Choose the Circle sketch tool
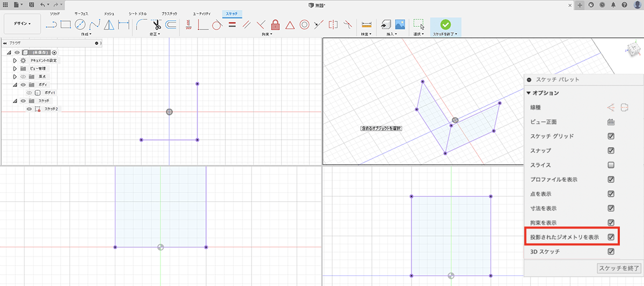Image resolution: width=644 pixels, height=286 pixels. pyautogui.click(x=80, y=24)
